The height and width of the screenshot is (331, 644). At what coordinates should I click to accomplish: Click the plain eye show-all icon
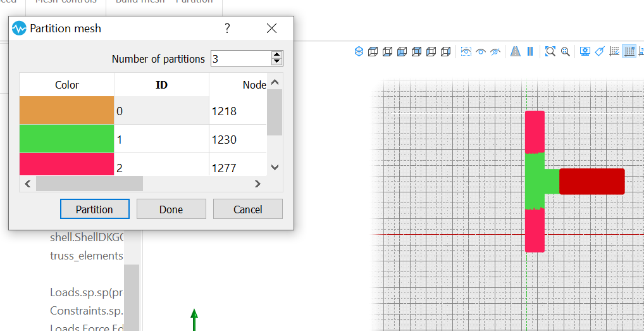point(481,51)
